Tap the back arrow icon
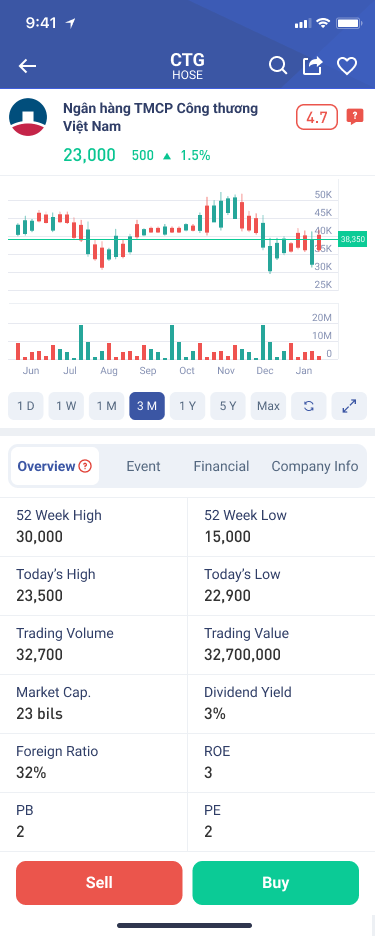 click(27, 66)
